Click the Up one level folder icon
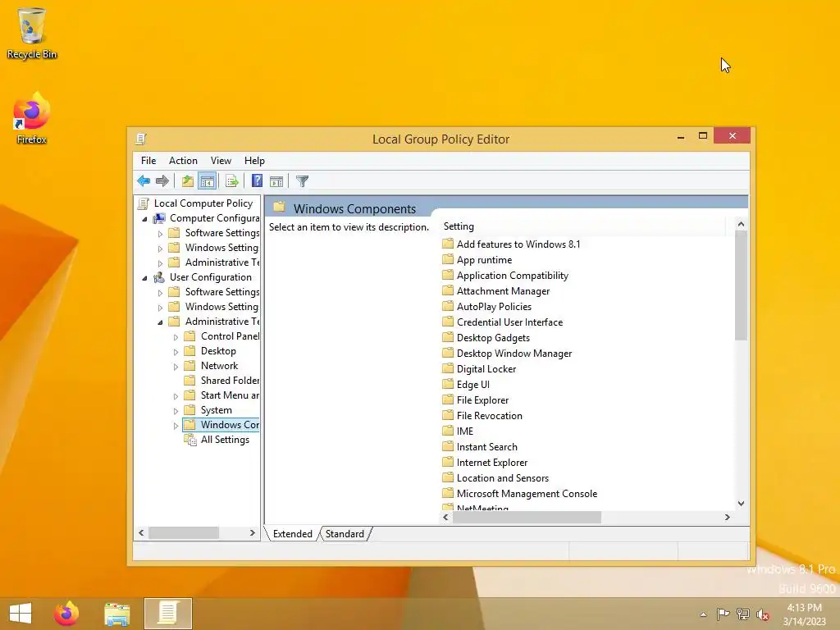This screenshot has height=630, width=840. pos(188,181)
